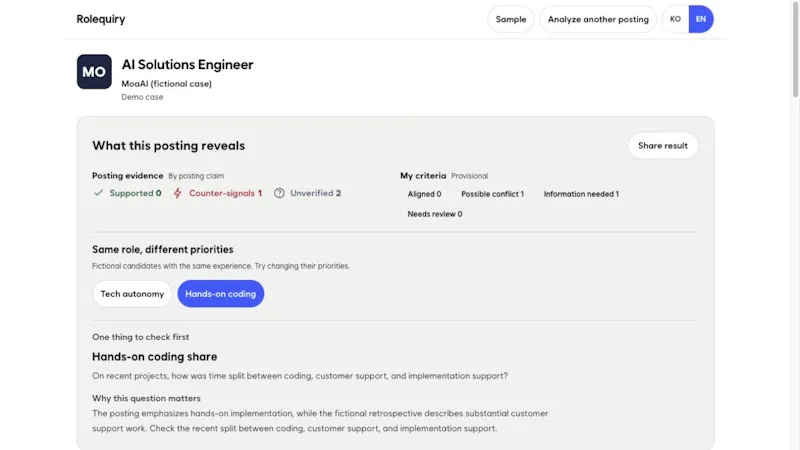Click the Unverified question mark icon
Viewport: 800px width, 450px height.
[x=279, y=193]
